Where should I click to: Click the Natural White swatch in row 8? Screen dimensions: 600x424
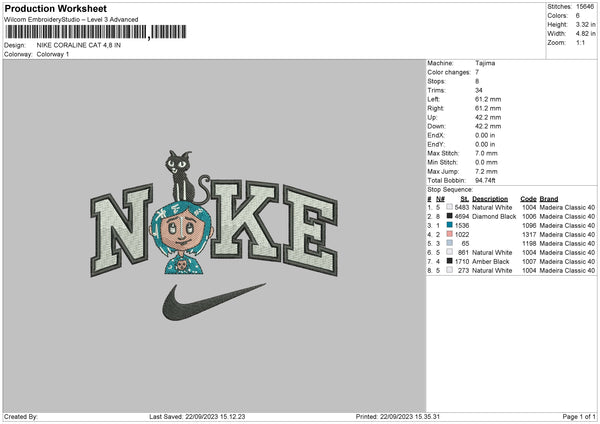pos(450,270)
